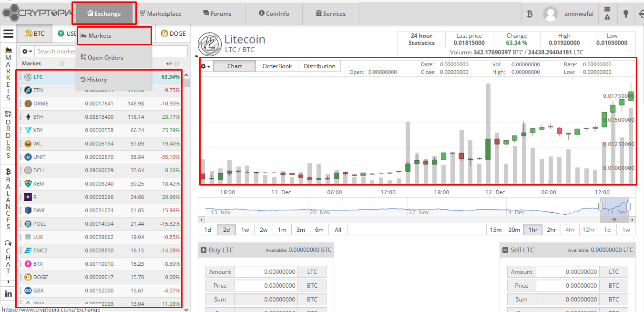
Task: Click the WC coin icon
Action: (x=28, y=144)
